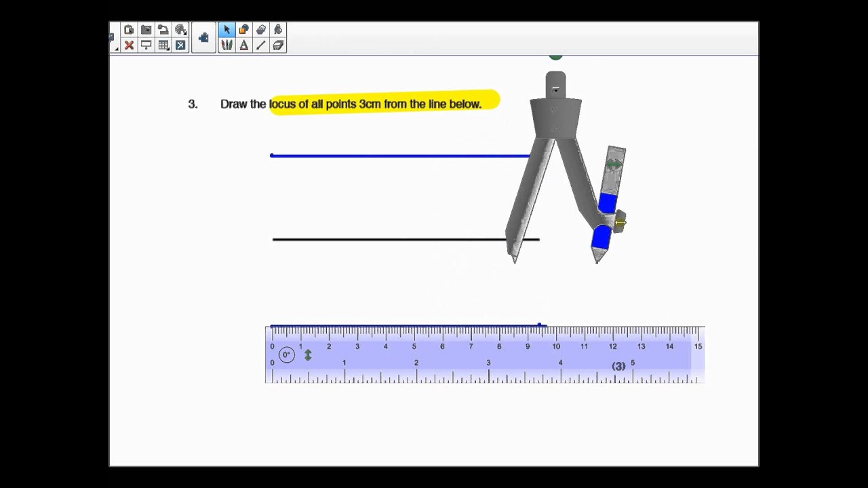Select the Eraser tool
The height and width of the screenshot is (488, 868).
pyautogui.click(x=277, y=45)
